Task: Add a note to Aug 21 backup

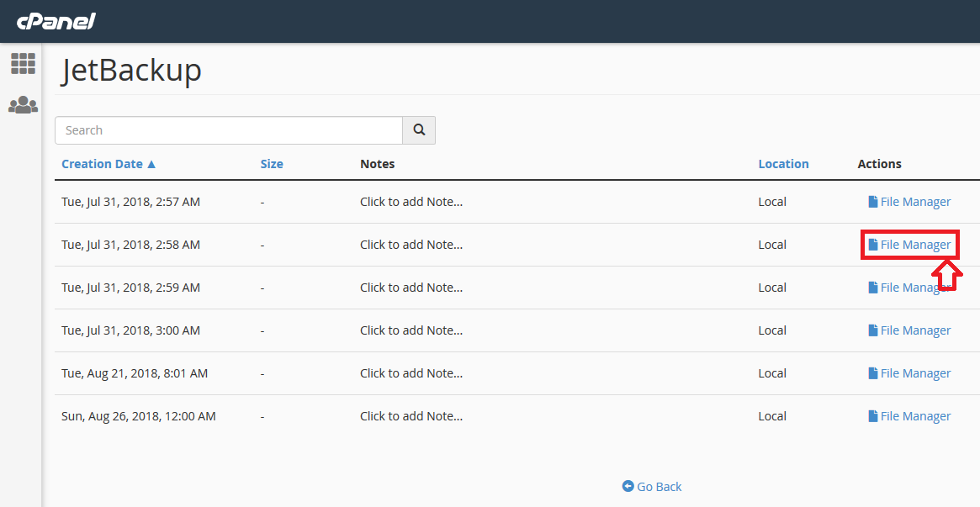Action: click(411, 373)
